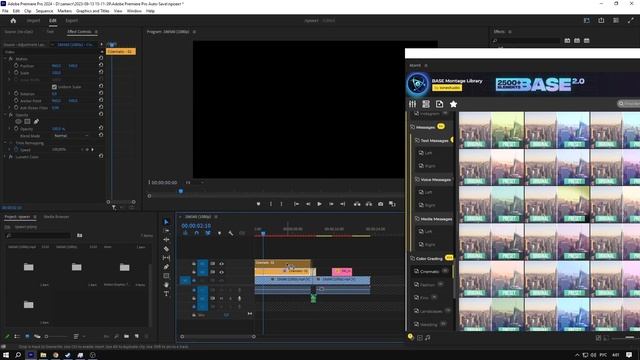
Task: Click New Item icon in Project panel
Action: coord(137,336)
